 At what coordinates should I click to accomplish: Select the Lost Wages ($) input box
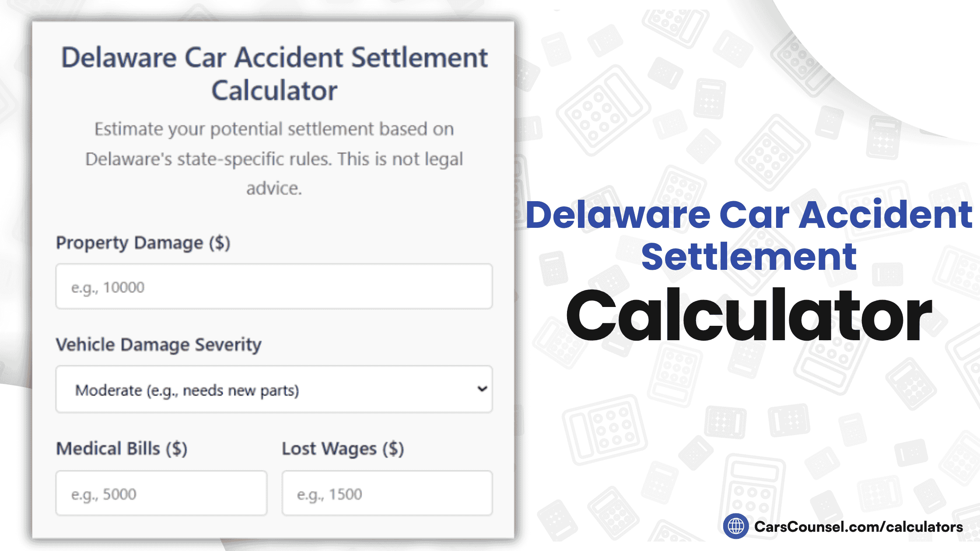(x=387, y=492)
